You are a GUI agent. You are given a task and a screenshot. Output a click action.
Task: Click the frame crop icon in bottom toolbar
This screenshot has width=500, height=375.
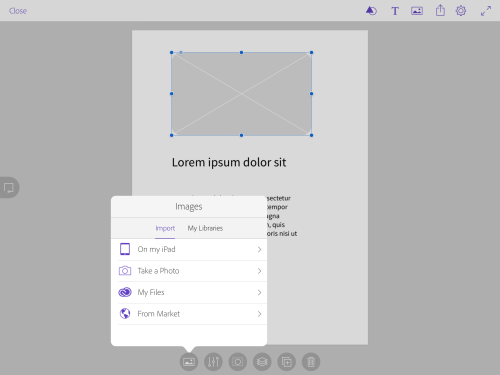[x=238, y=362]
